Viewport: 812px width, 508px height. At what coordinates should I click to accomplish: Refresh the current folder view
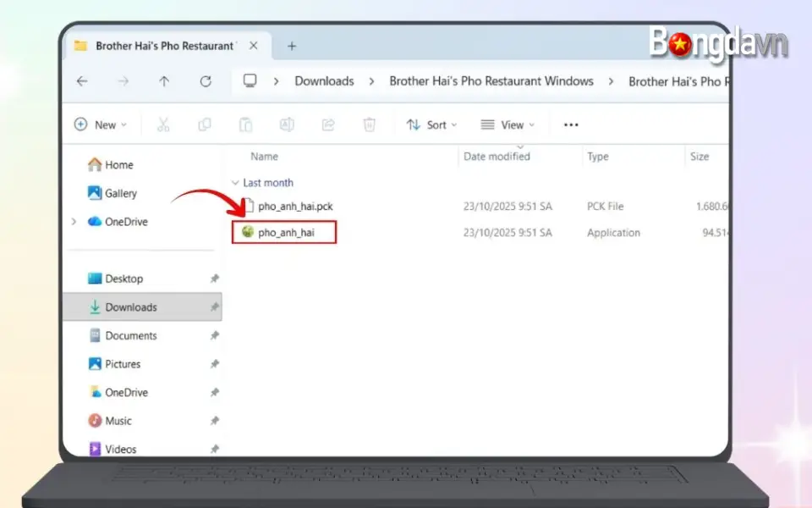click(206, 81)
